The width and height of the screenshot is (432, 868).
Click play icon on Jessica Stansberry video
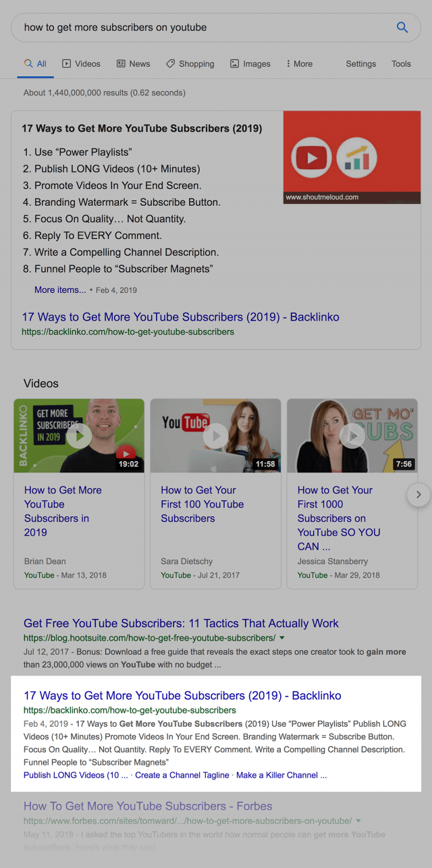352,436
